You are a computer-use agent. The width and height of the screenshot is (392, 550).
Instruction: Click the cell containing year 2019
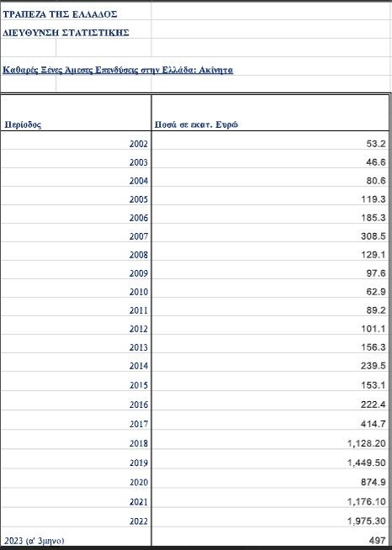pos(76,463)
